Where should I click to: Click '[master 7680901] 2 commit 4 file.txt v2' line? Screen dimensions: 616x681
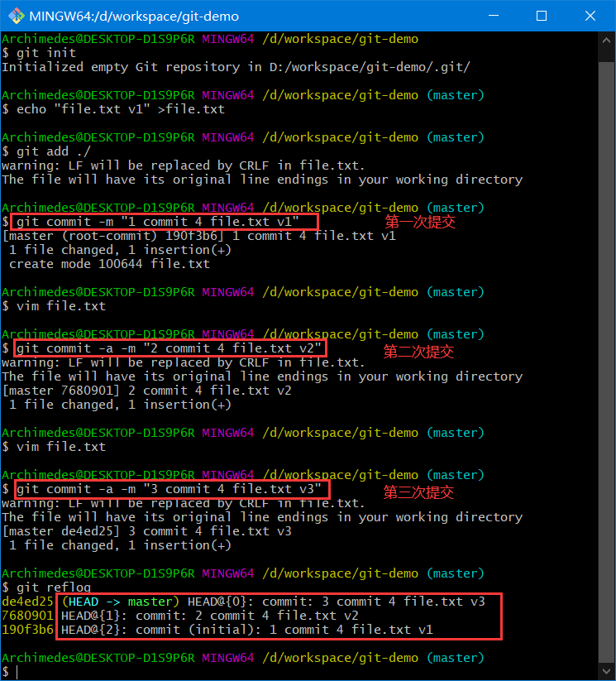[x=146, y=391]
